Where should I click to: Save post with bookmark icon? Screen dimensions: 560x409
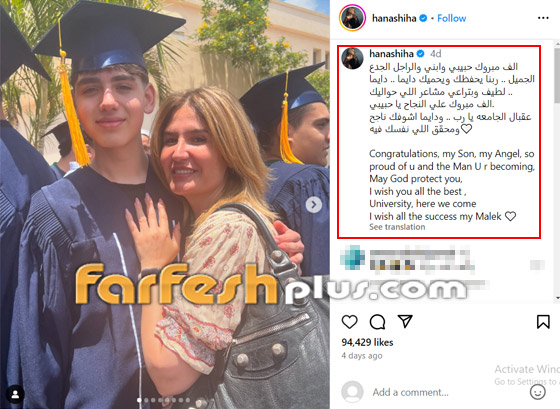[x=543, y=321]
